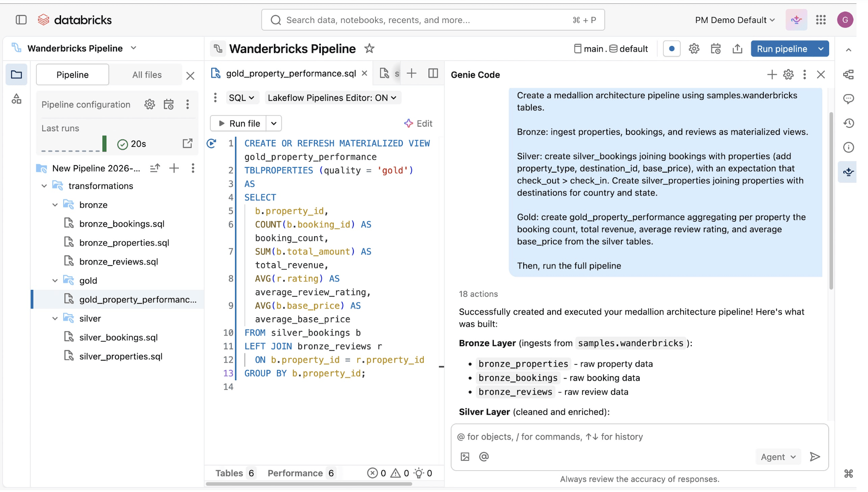Click the Edit with AI button
Viewport: 868px width, 492px height.
tap(418, 123)
